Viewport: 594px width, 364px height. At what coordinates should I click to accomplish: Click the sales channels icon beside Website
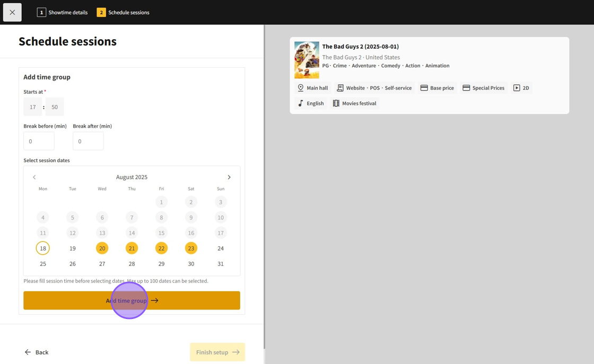coord(340,88)
